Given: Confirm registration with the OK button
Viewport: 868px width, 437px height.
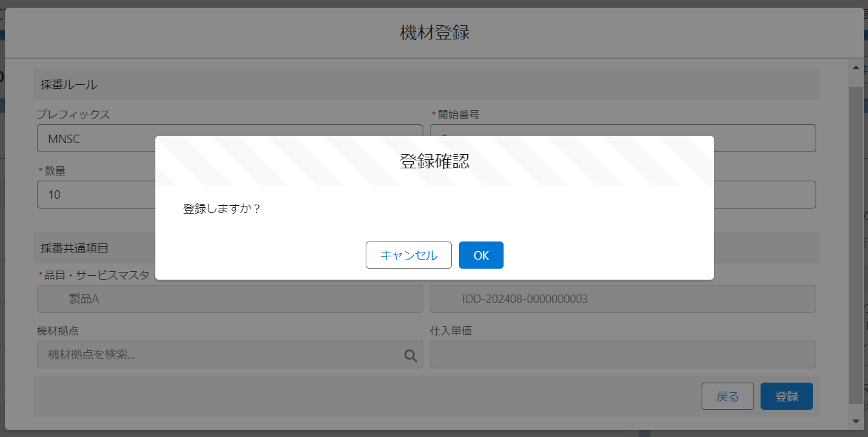Looking at the screenshot, I should pyautogui.click(x=481, y=255).
